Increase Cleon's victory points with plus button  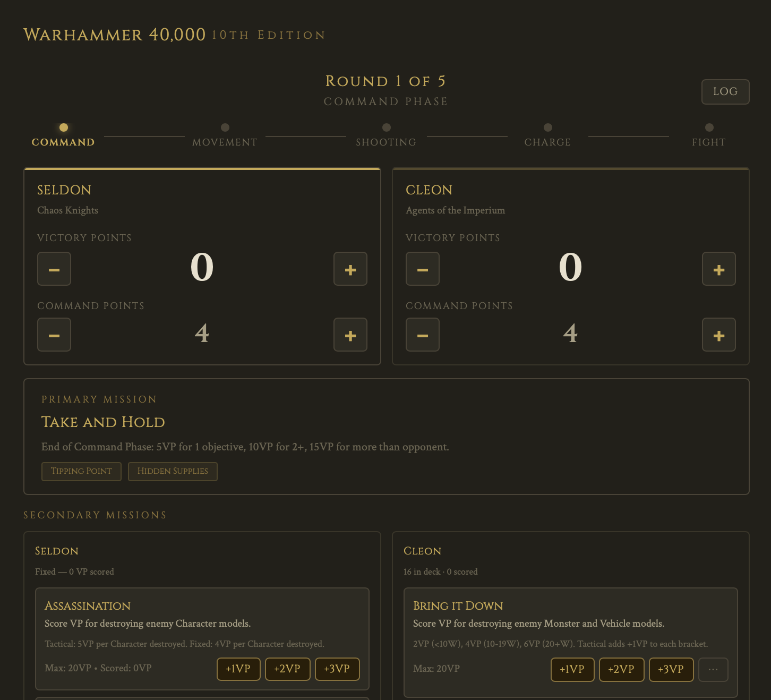coord(719,269)
